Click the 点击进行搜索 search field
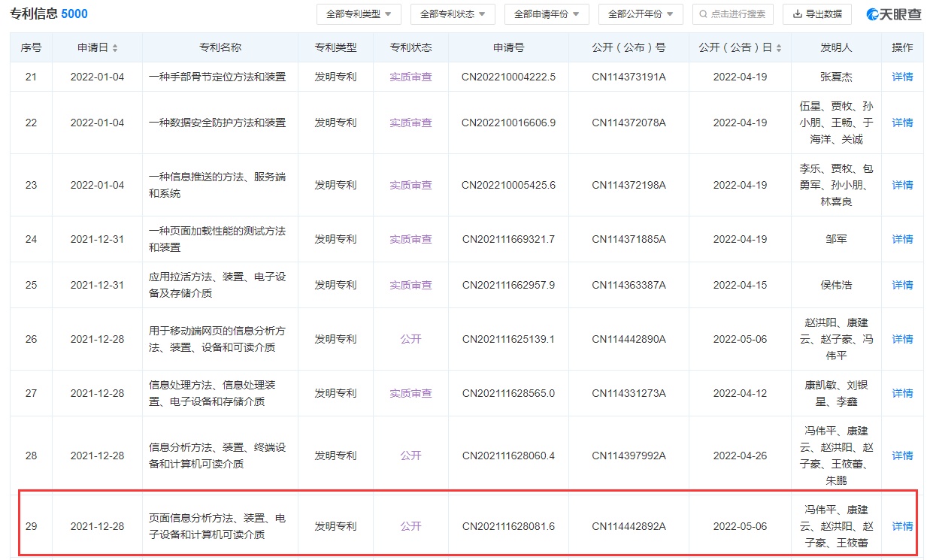This screenshot has height=560, width=930. (733, 14)
